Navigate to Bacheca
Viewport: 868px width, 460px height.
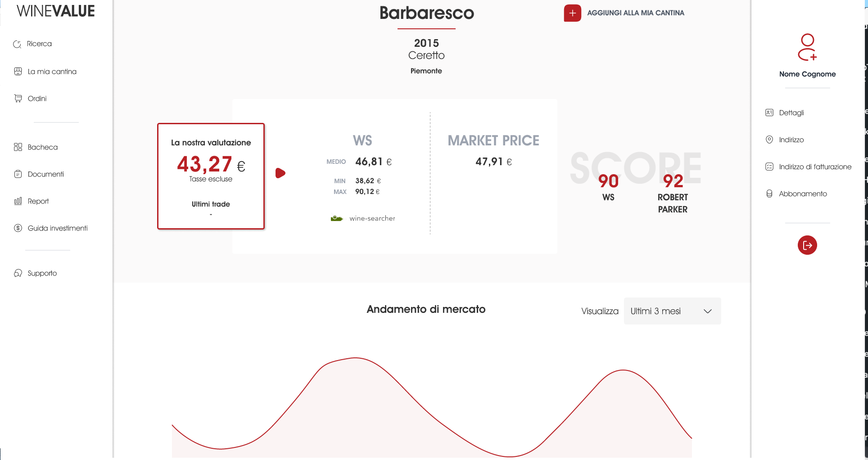click(43, 147)
